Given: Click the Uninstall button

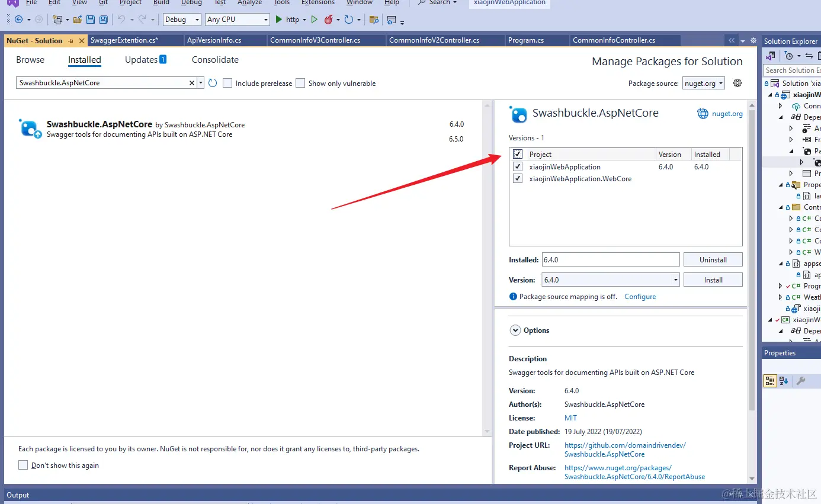Looking at the screenshot, I should (x=713, y=259).
